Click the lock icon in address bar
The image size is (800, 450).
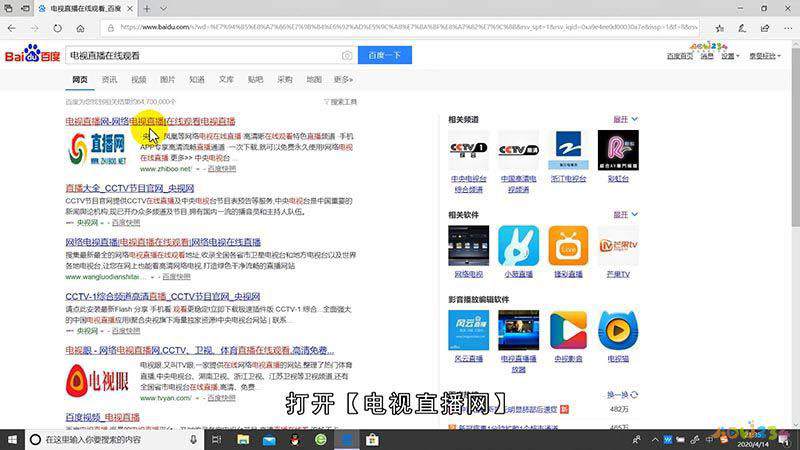(x=111, y=28)
